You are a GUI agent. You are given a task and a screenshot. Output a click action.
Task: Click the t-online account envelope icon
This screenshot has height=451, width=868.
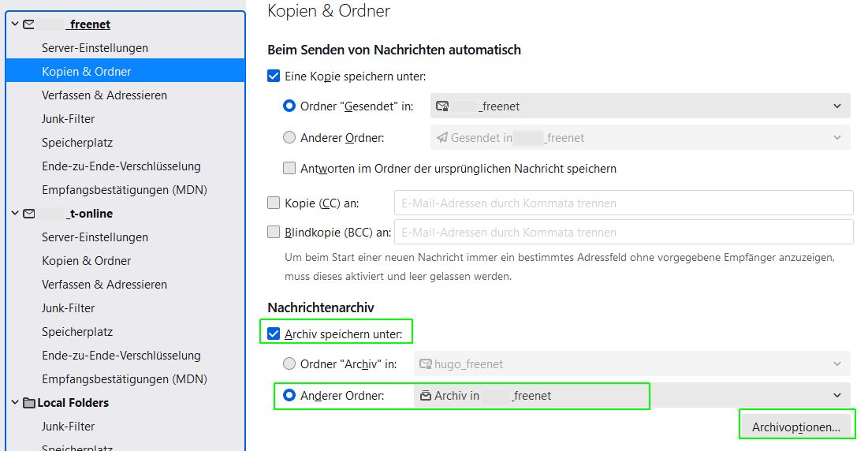pos(29,214)
